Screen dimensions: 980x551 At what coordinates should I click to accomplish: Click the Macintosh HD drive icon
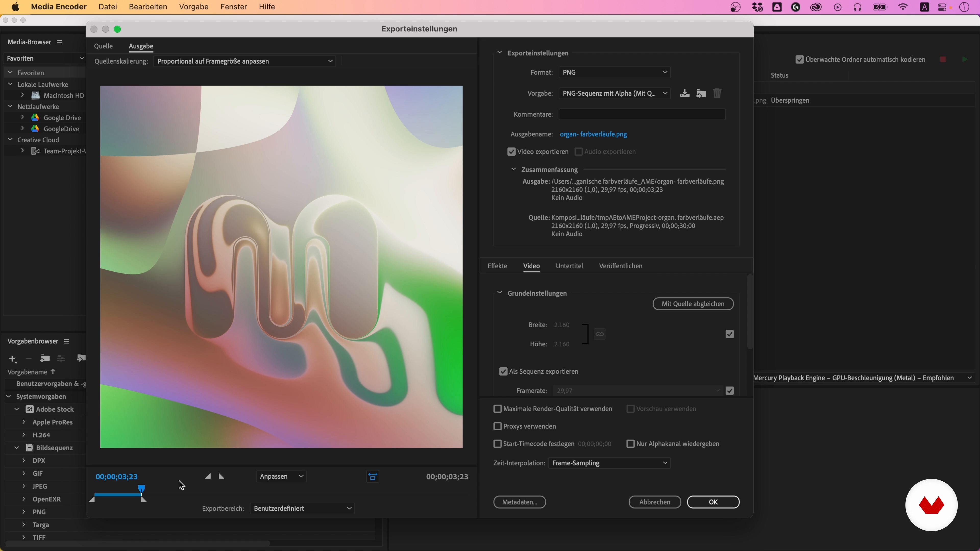[35, 95]
